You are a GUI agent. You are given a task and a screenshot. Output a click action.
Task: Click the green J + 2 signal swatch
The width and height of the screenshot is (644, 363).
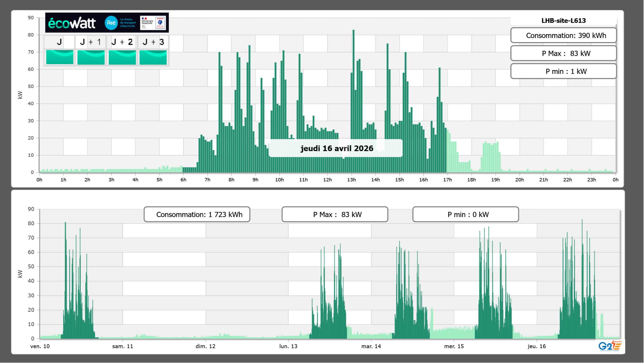pos(122,57)
